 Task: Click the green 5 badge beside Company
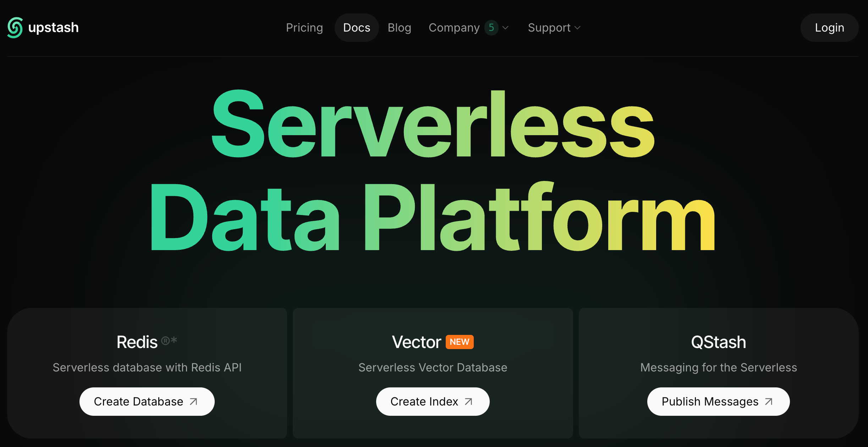point(491,28)
